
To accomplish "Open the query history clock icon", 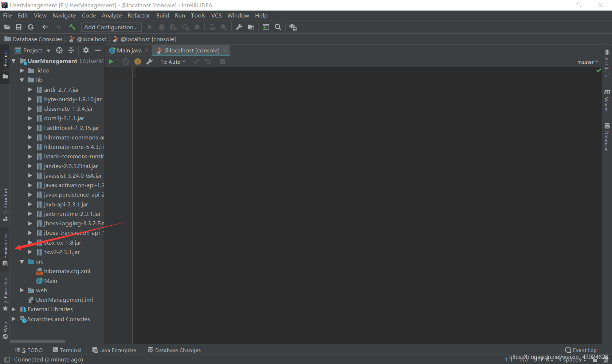I will pyautogui.click(x=126, y=62).
